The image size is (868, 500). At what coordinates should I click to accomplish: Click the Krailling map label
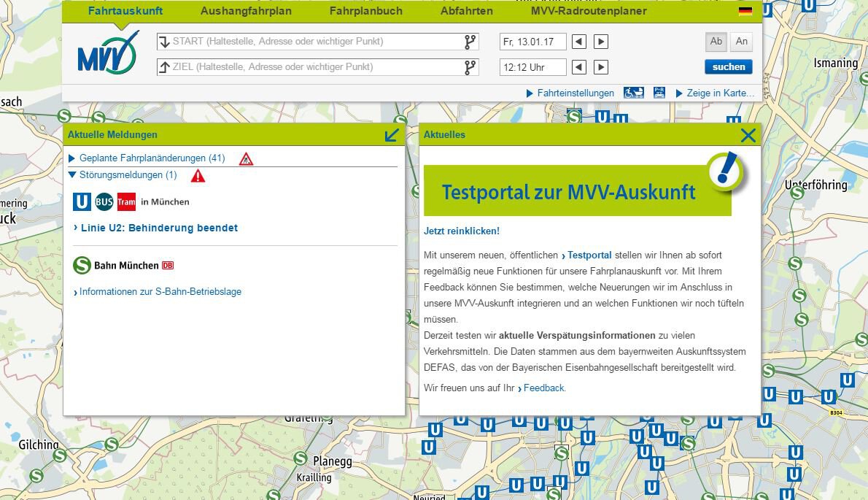[x=314, y=477]
